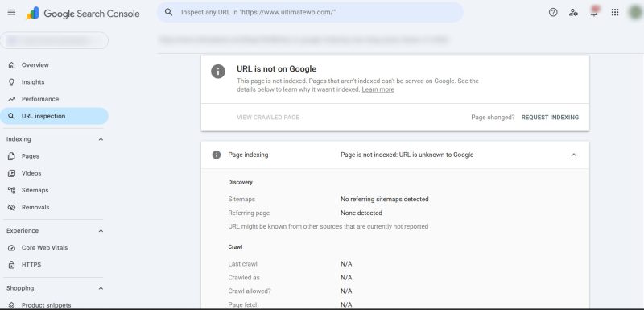Open the Sitemaps page
Image resolution: width=644 pixels, height=310 pixels.
[54, 190]
